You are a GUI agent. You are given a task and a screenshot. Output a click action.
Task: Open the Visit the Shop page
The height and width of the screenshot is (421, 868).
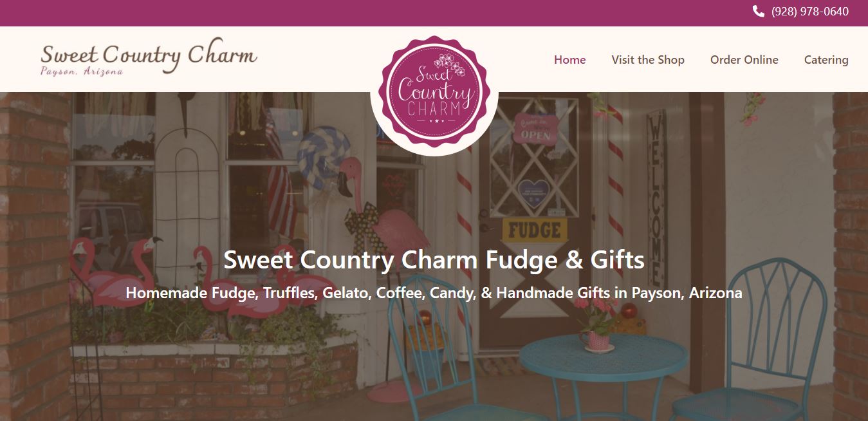[x=648, y=60]
